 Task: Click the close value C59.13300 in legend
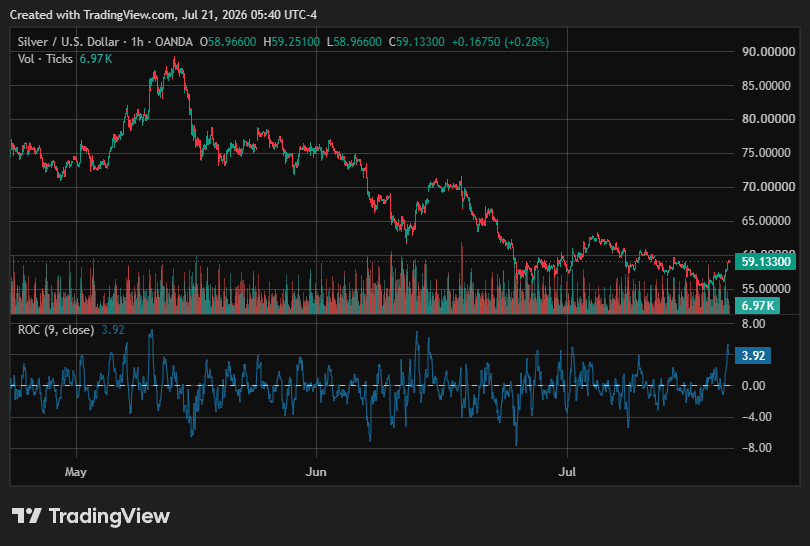(x=416, y=42)
